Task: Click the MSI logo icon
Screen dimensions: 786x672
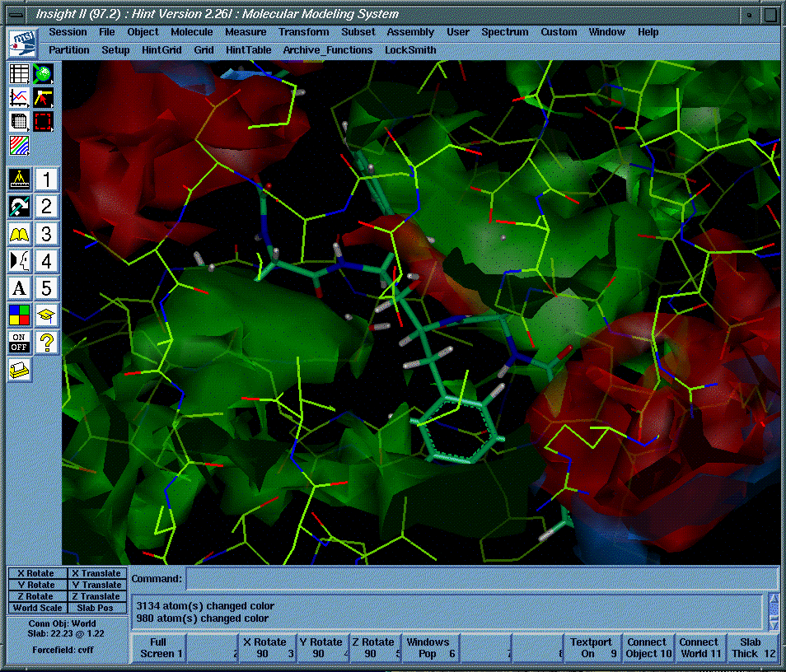Action: [x=22, y=43]
